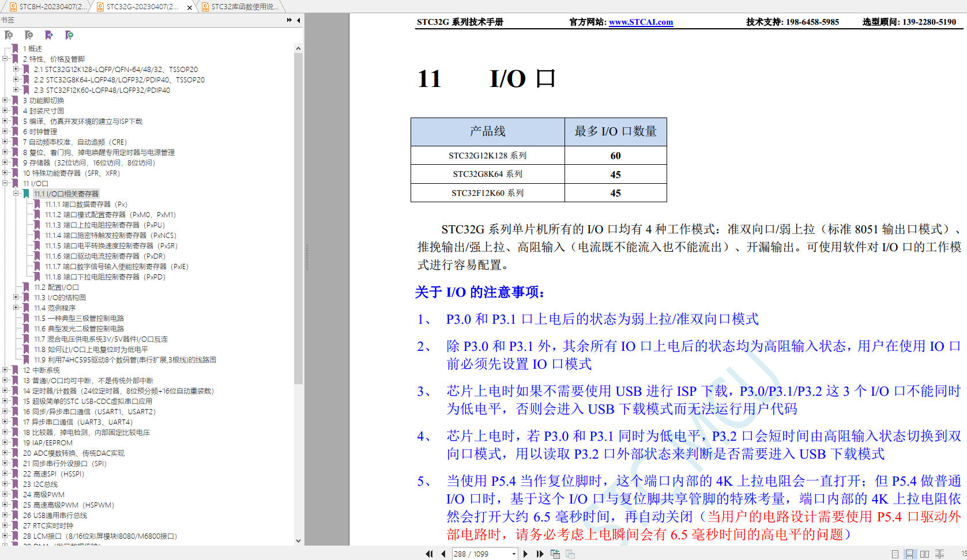Open the www.STCAI.com website link
Image resolution: width=967 pixels, height=560 pixels.
coord(641,22)
